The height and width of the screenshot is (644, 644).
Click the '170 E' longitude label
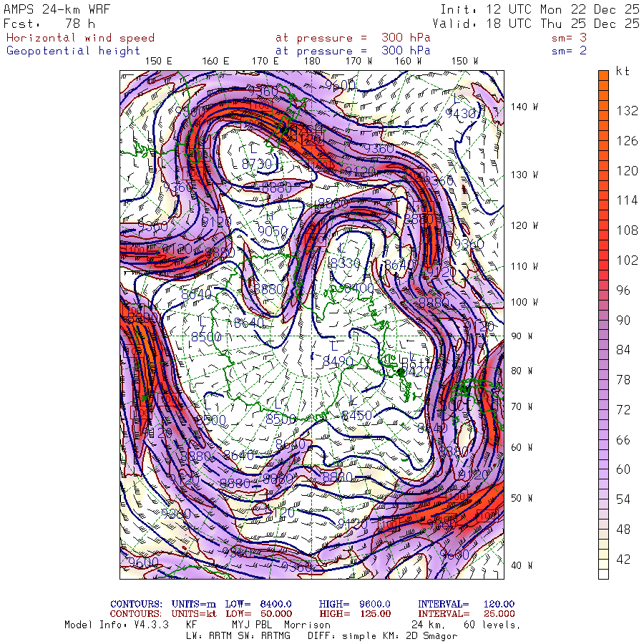pos(265,62)
